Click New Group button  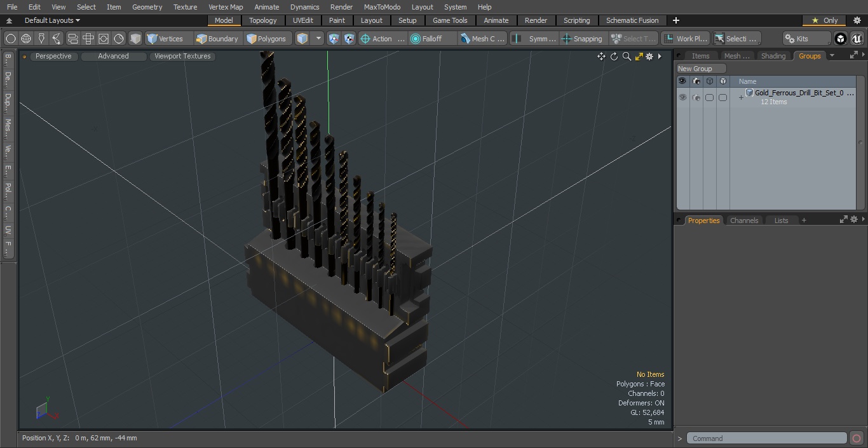point(702,69)
